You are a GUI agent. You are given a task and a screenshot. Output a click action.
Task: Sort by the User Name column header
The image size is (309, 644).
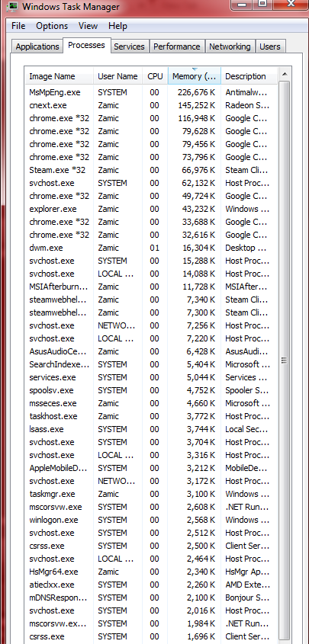[x=118, y=76]
